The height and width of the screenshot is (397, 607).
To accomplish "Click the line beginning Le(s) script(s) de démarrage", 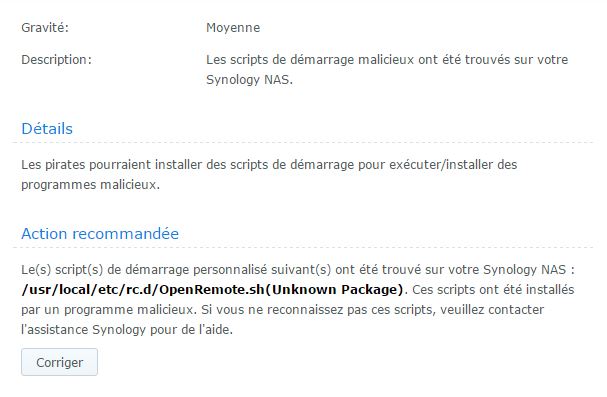I will pyautogui.click(x=298, y=270).
